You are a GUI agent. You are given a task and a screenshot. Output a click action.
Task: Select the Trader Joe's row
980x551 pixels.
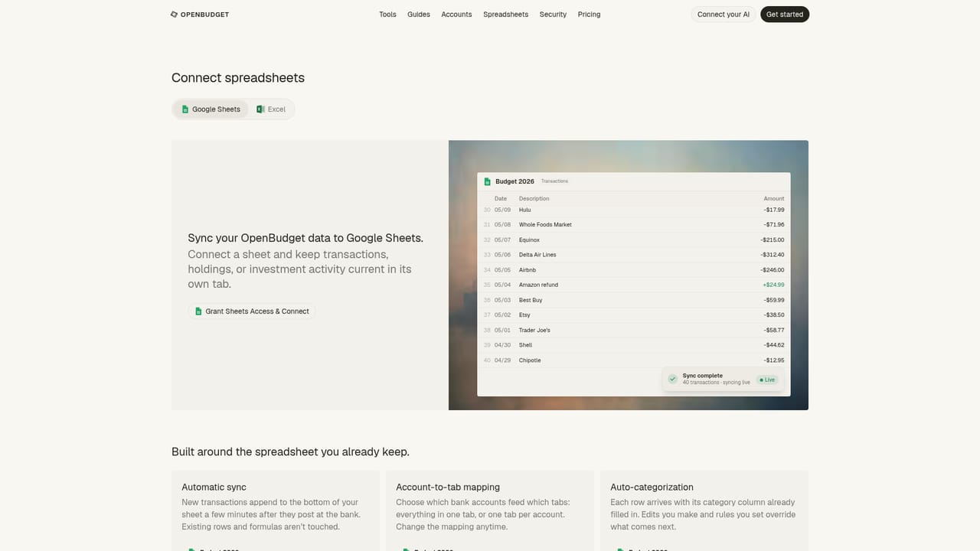(x=634, y=330)
